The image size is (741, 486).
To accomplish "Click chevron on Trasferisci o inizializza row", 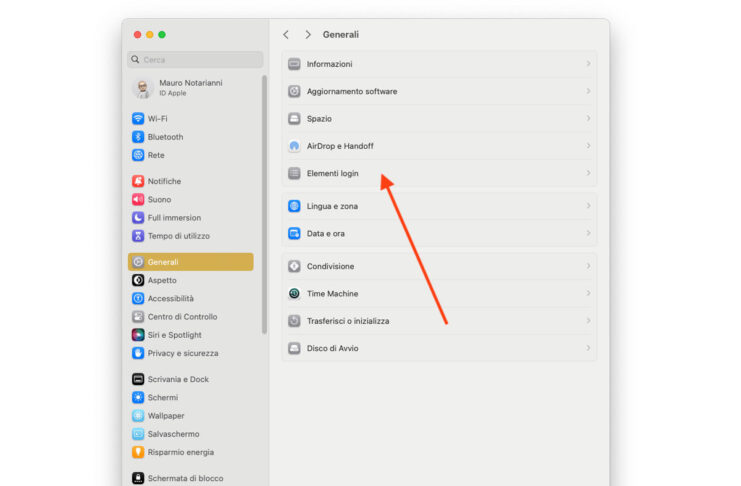I will [588, 321].
